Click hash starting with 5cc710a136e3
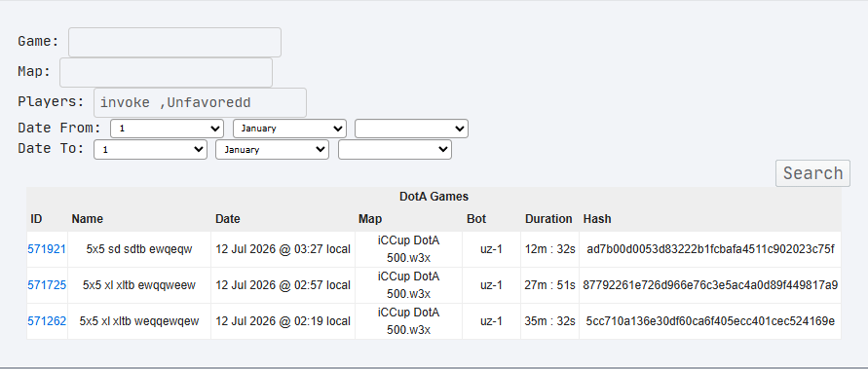Screen dimensions: 868x369 click(x=710, y=321)
